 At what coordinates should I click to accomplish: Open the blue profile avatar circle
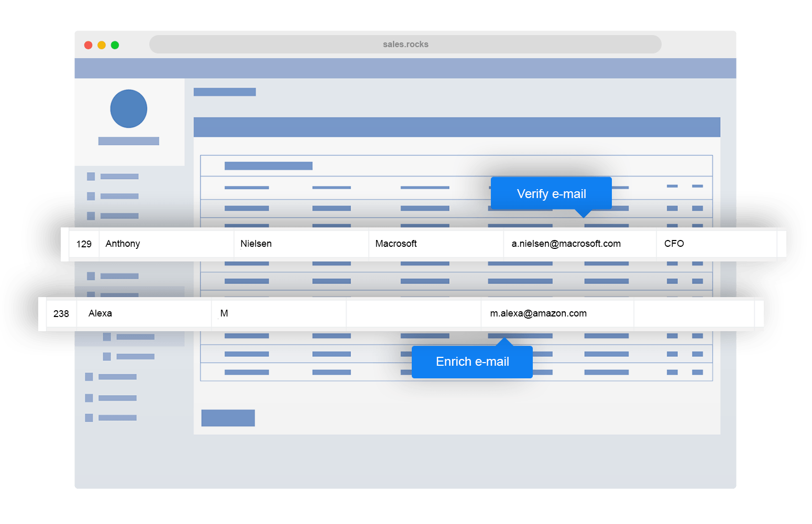[x=128, y=109]
